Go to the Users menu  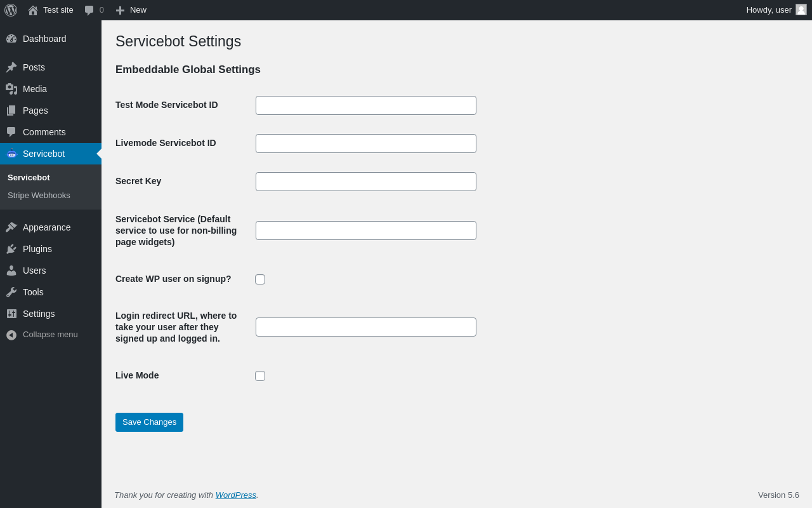pyautogui.click(x=34, y=271)
